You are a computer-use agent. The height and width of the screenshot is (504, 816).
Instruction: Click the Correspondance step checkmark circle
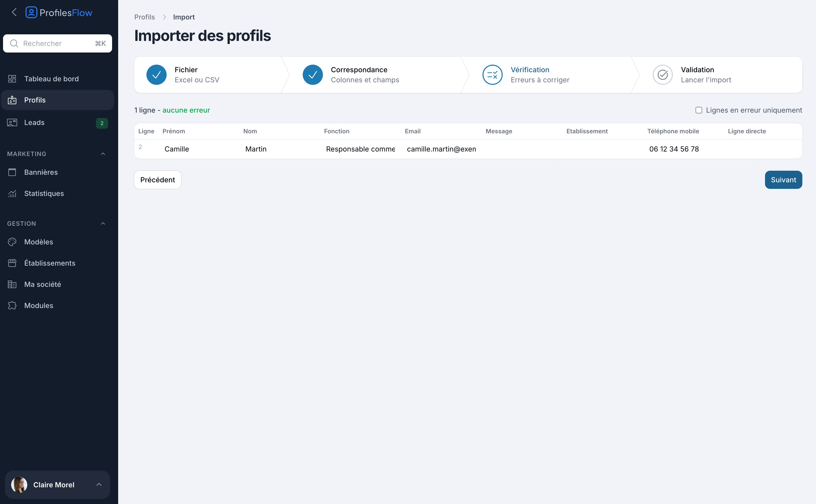click(313, 75)
